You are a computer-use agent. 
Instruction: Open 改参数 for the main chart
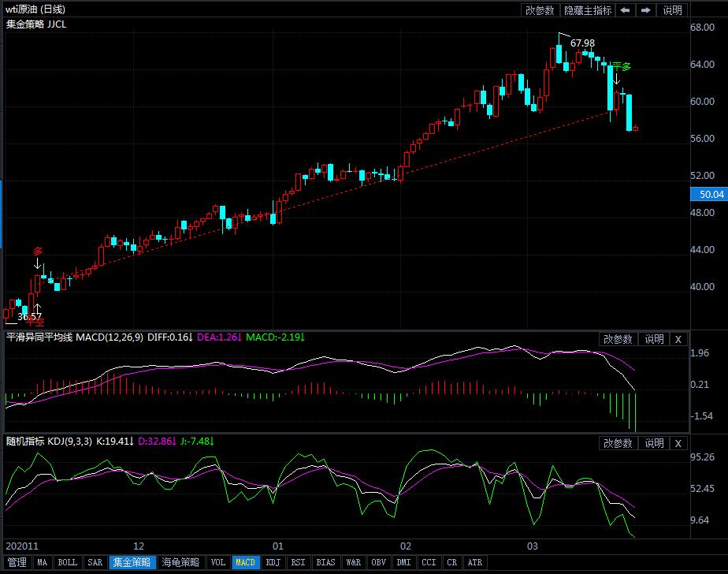540,10
